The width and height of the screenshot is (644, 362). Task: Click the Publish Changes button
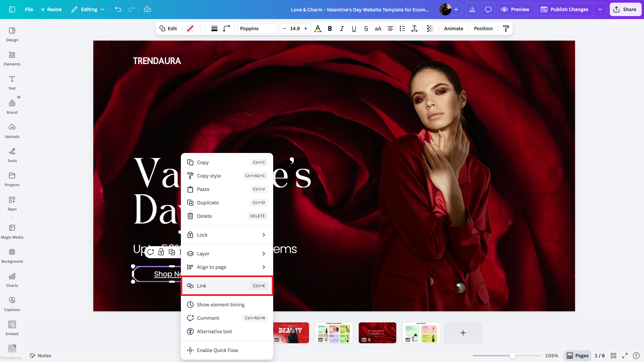click(564, 9)
